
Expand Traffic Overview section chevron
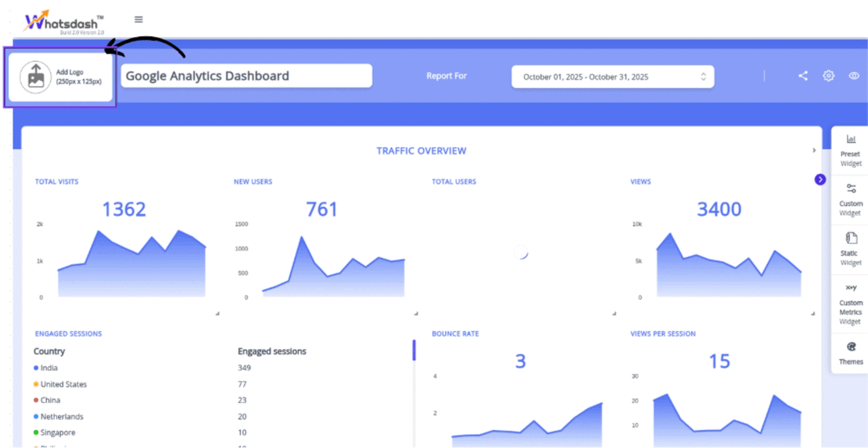[814, 151]
